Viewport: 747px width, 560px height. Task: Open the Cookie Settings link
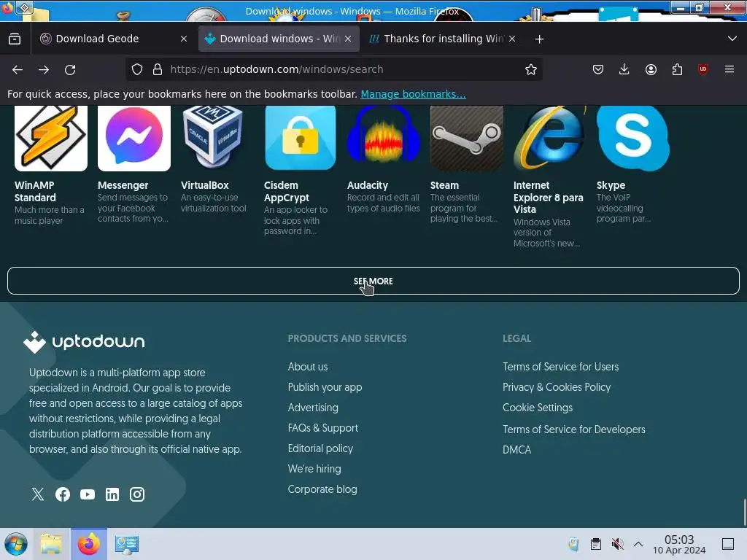pos(538,408)
